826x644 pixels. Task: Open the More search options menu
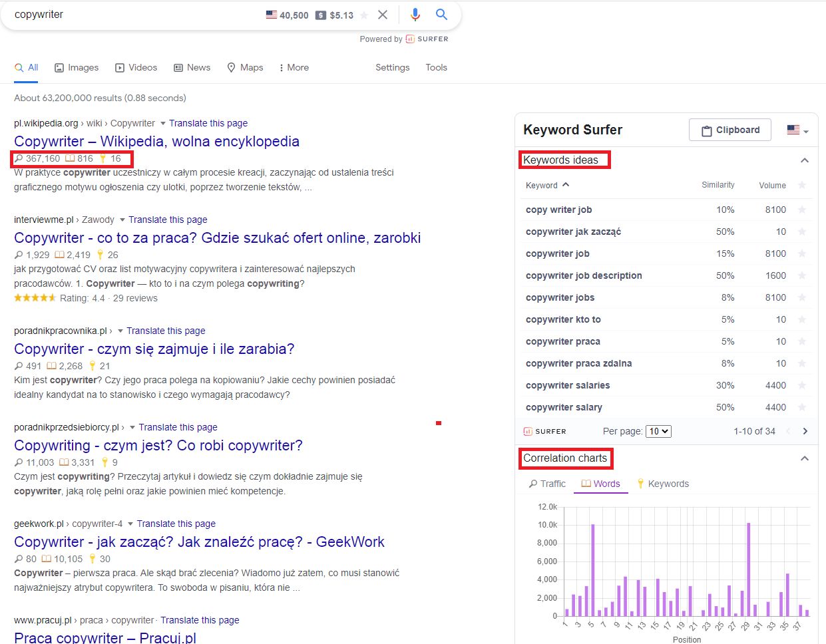294,68
